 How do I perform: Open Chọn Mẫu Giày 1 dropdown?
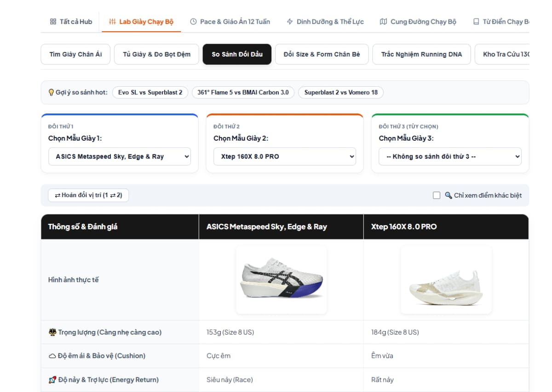120,156
